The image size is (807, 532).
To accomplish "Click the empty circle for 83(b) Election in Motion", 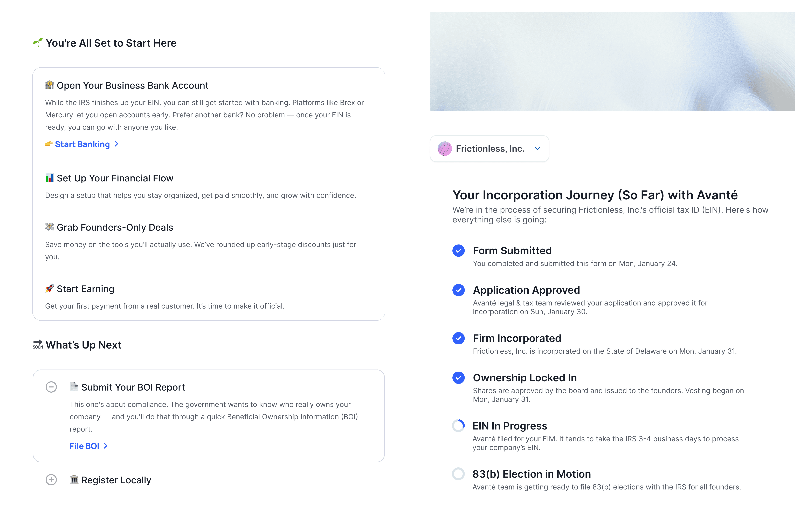I will (458, 474).
